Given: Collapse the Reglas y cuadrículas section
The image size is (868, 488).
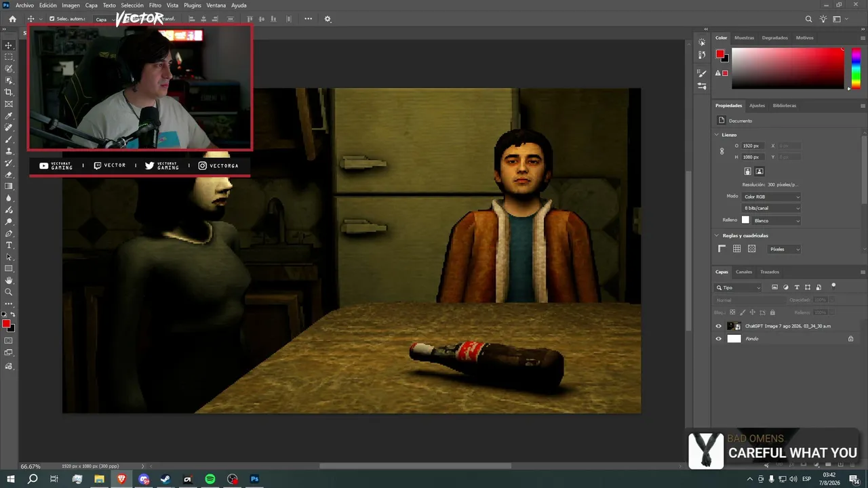Looking at the screenshot, I should coord(717,236).
